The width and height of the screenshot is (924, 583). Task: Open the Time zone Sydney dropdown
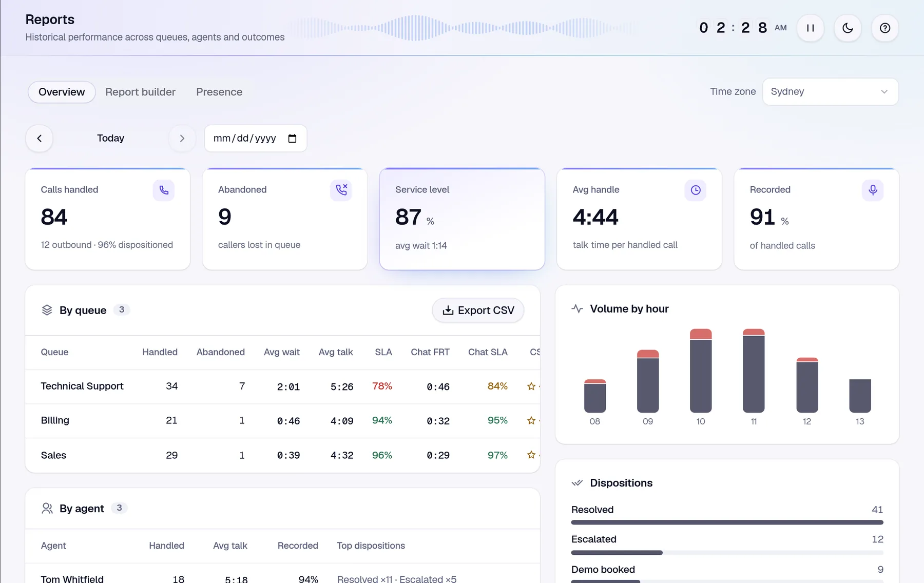pos(830,92)
